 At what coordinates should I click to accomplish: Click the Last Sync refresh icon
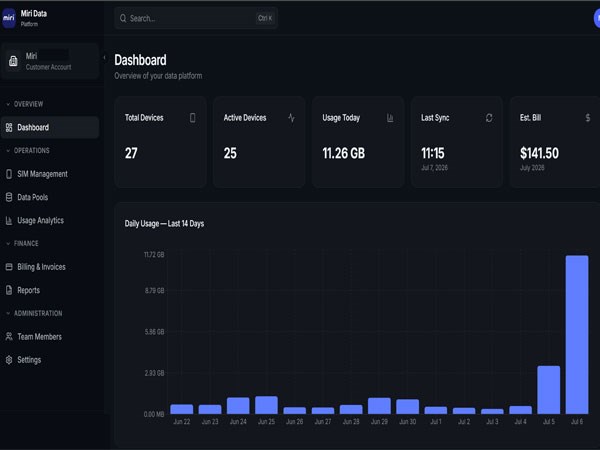[489, 118]
